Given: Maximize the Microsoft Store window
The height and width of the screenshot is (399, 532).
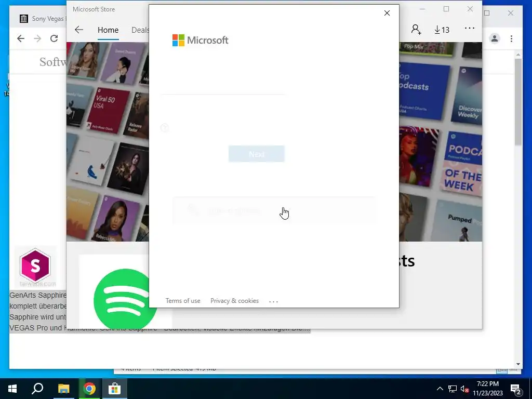Looking at the screenshot, I should click(446, 9).
